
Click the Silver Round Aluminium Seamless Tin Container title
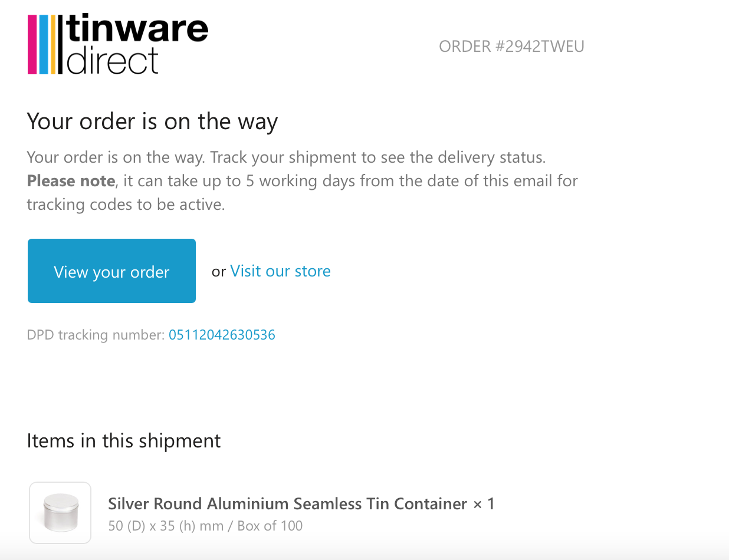pyautogui.click(x=288, y=504)
